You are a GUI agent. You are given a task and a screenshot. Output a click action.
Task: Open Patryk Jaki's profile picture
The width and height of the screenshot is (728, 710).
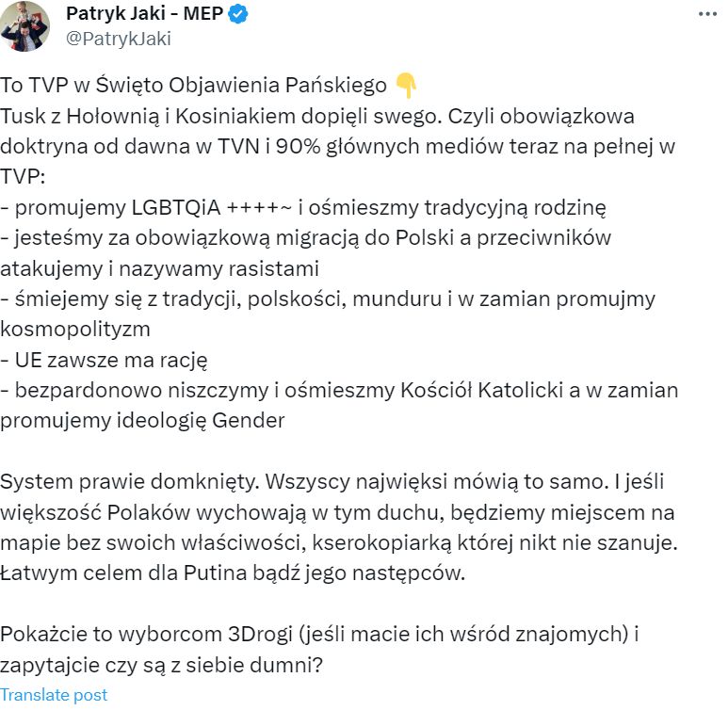click(x=24, y=25)
